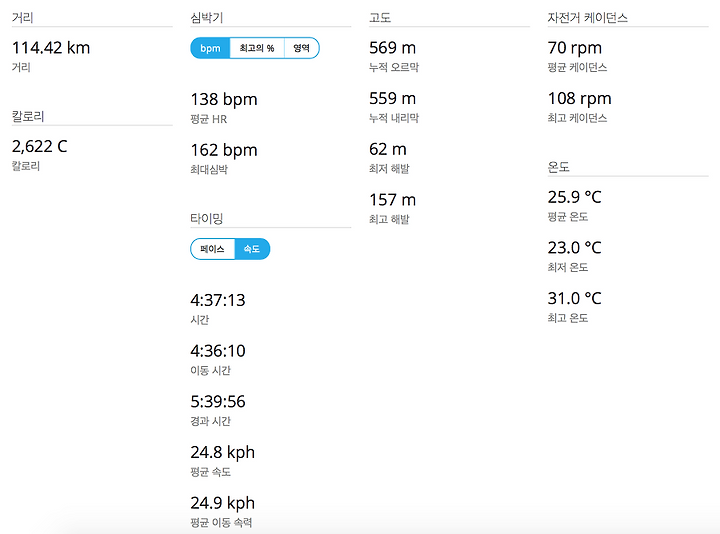The width and height of the screenshot is (720, 534).
Task: Click the 157 m max elevation value
Action: point(393,200)
